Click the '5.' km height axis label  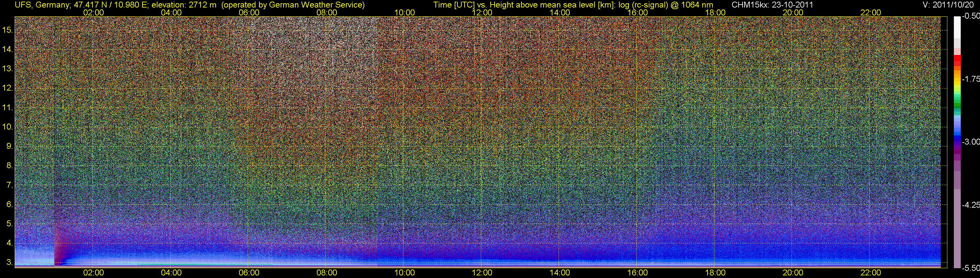[9, 224]
